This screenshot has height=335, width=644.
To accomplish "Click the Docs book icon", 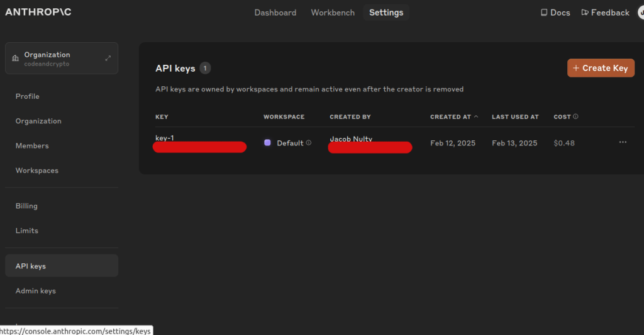I will pyautogui.click(x=544, y=13).
